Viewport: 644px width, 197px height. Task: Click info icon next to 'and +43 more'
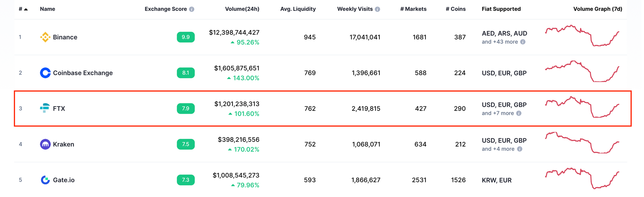click(x=523, y=42)
